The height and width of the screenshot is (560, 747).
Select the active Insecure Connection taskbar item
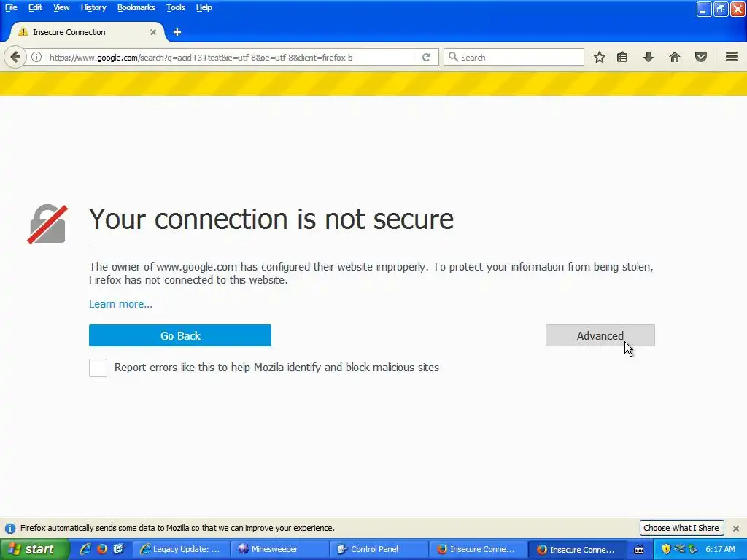click(578, 549)
